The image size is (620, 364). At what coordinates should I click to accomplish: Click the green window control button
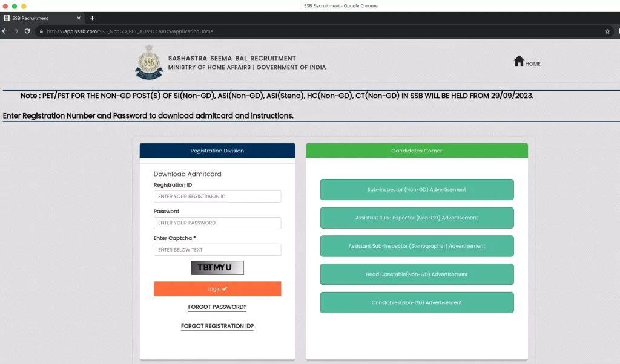click(15, 6)
